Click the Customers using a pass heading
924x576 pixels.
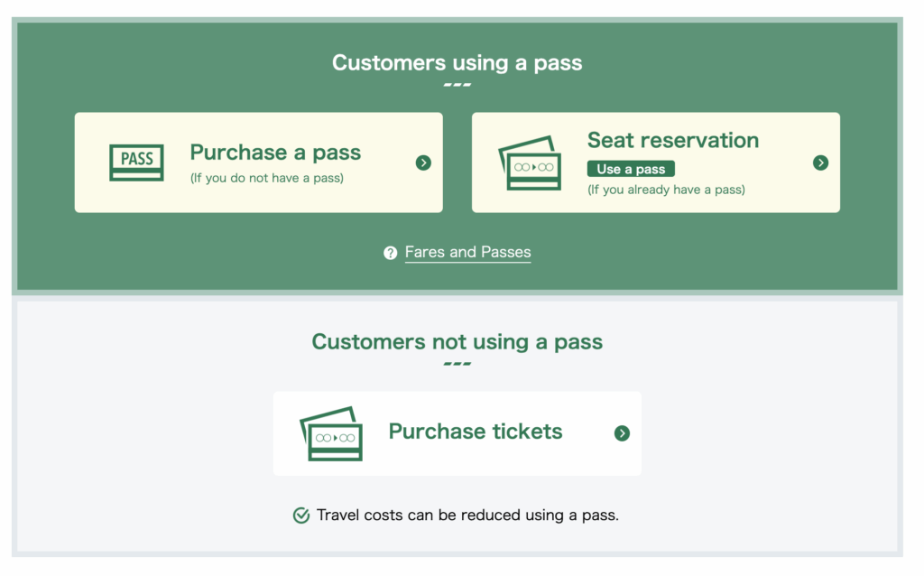coord(457,63)
